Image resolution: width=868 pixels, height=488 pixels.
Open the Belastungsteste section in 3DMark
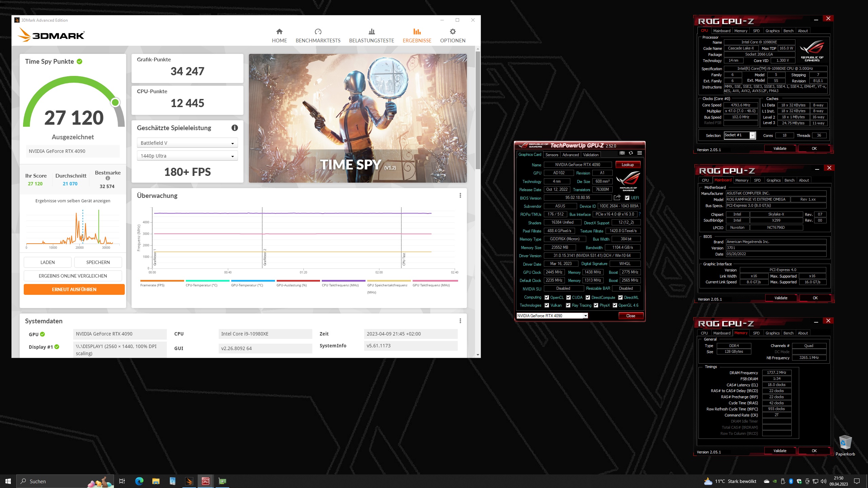pyautogui.click(x=372, y=36)
